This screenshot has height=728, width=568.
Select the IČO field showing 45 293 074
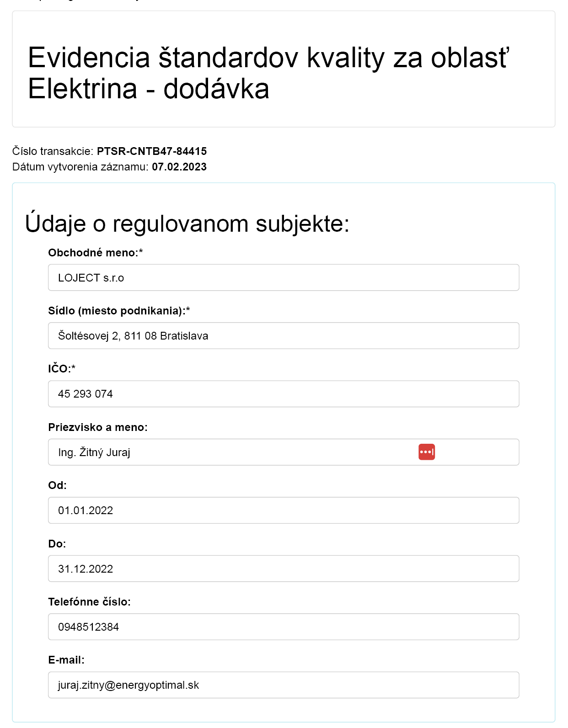284,394
